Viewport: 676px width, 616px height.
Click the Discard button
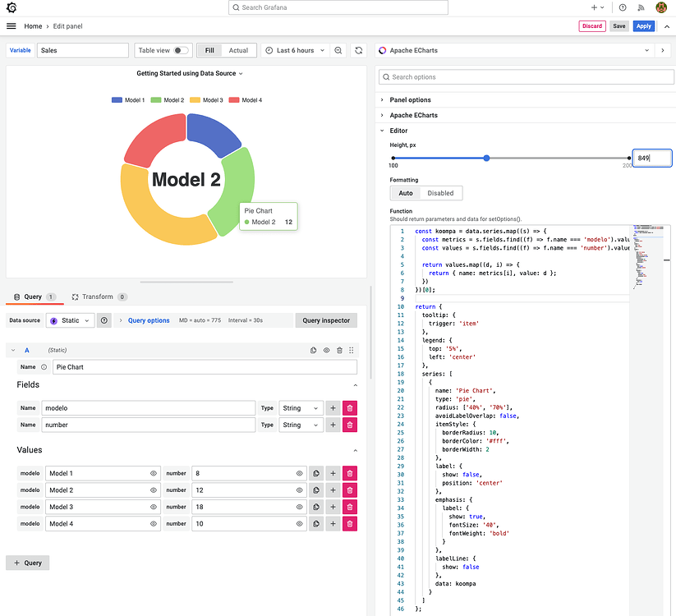point(591,25)
